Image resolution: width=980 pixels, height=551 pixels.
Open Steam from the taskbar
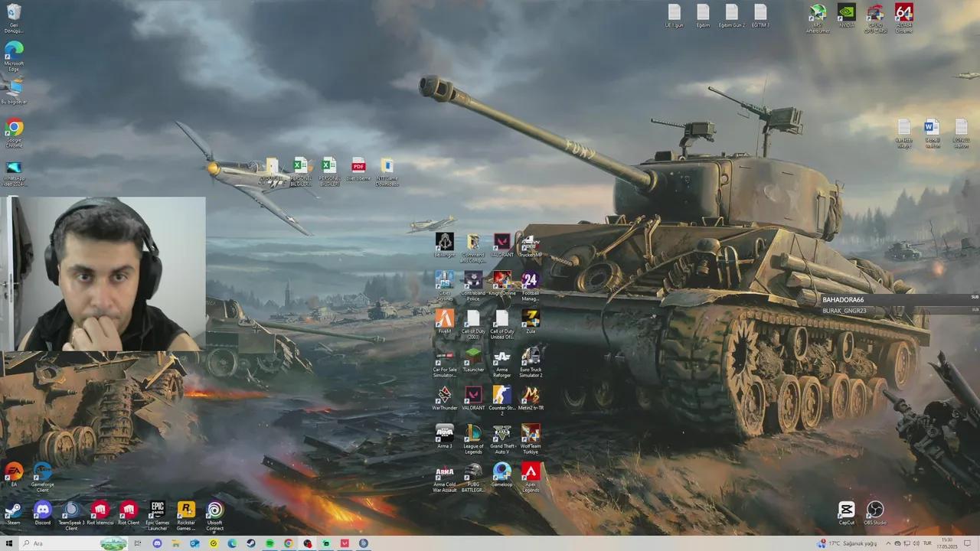click(x=251, y=543)
